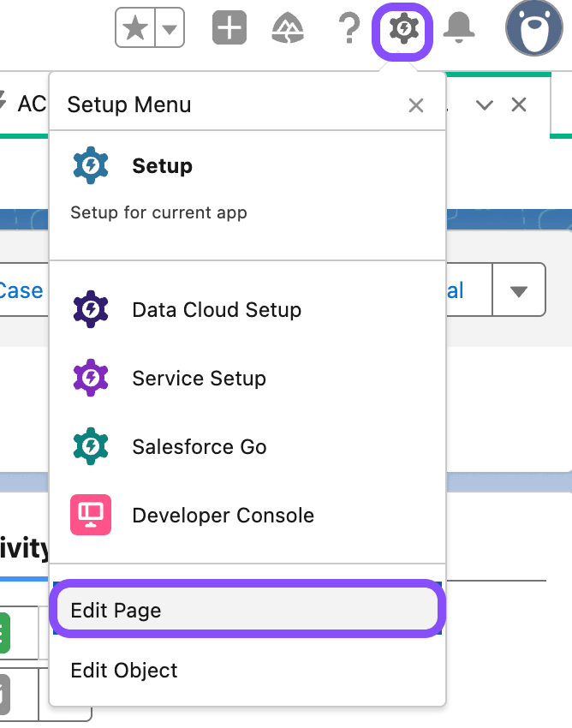Launch the Developer Console monitor icon
This screenshot has height=728, width=572.
(91, 515)
